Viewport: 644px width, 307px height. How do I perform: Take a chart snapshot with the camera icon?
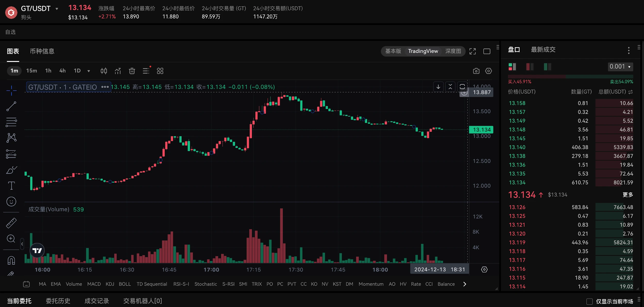click(476, 71)
